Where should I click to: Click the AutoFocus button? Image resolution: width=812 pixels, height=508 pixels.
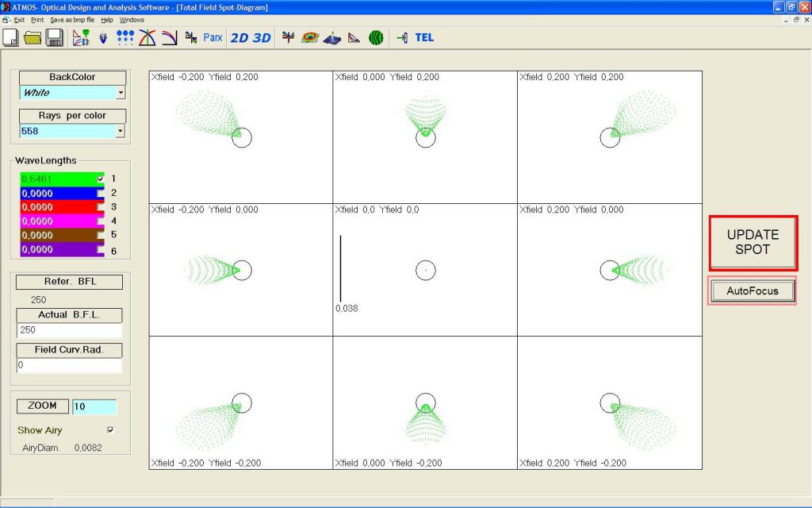tap(752, 291)
